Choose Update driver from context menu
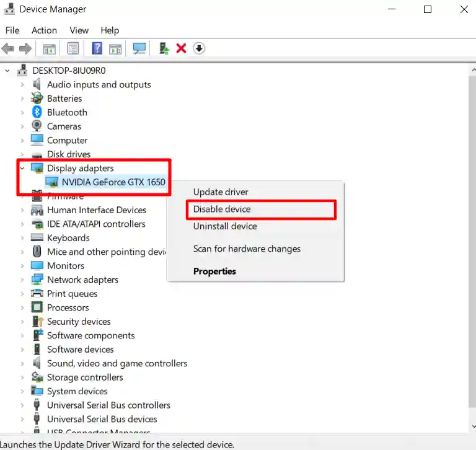 255,192
